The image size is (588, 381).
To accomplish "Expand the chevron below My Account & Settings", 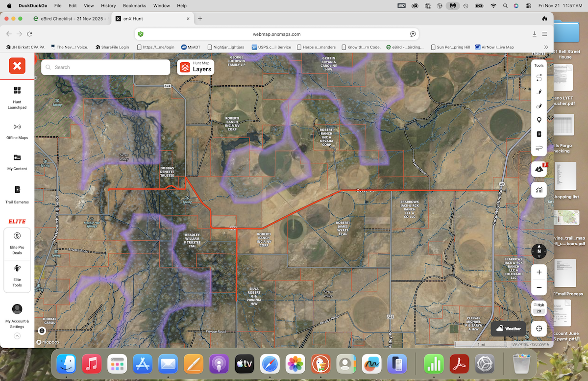I will [17, 336].
